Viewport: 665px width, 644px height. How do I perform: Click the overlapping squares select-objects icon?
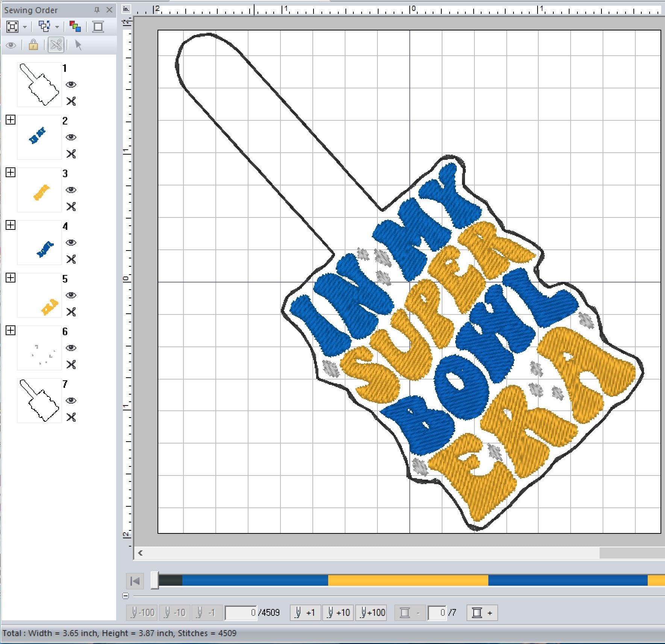click(x=45, y=27)
